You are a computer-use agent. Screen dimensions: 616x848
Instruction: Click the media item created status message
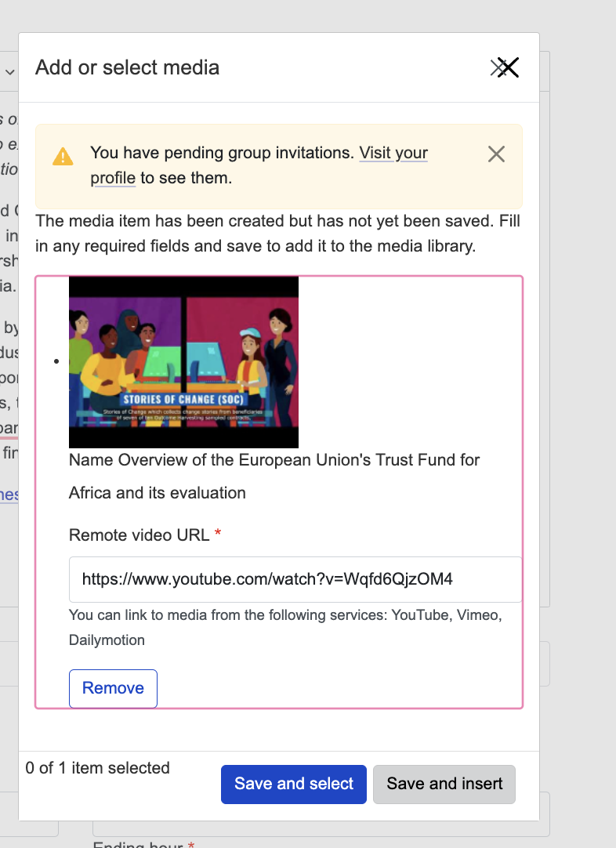pyautogui.click(x=277, y=234)
